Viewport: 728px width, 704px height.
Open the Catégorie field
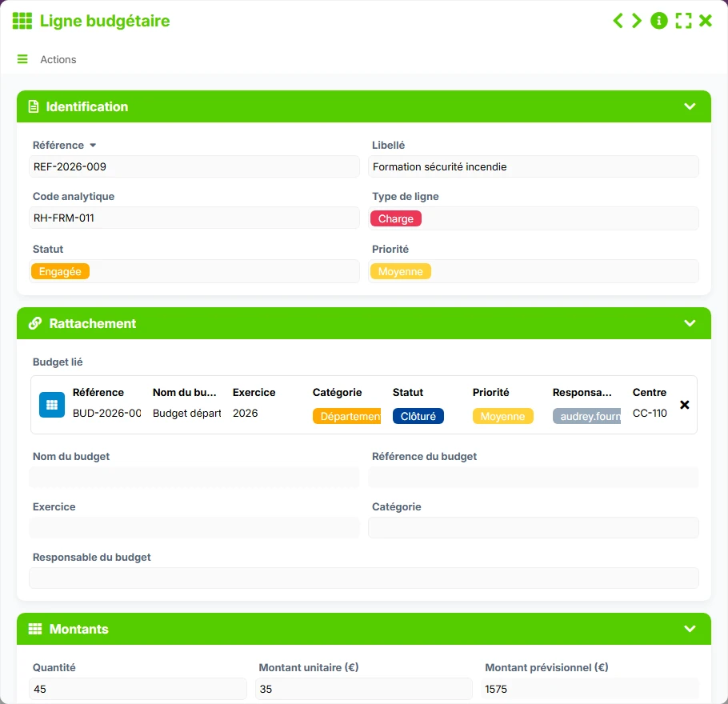534,528
